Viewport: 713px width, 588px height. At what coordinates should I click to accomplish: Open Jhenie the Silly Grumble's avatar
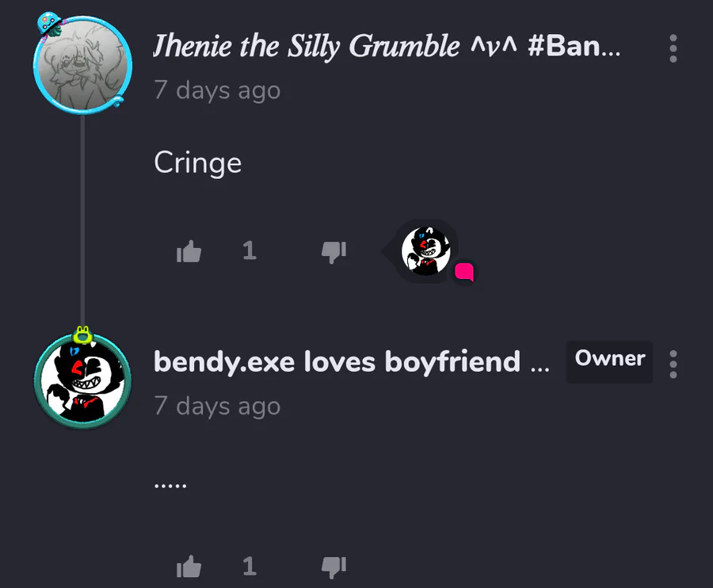(82, 65)
